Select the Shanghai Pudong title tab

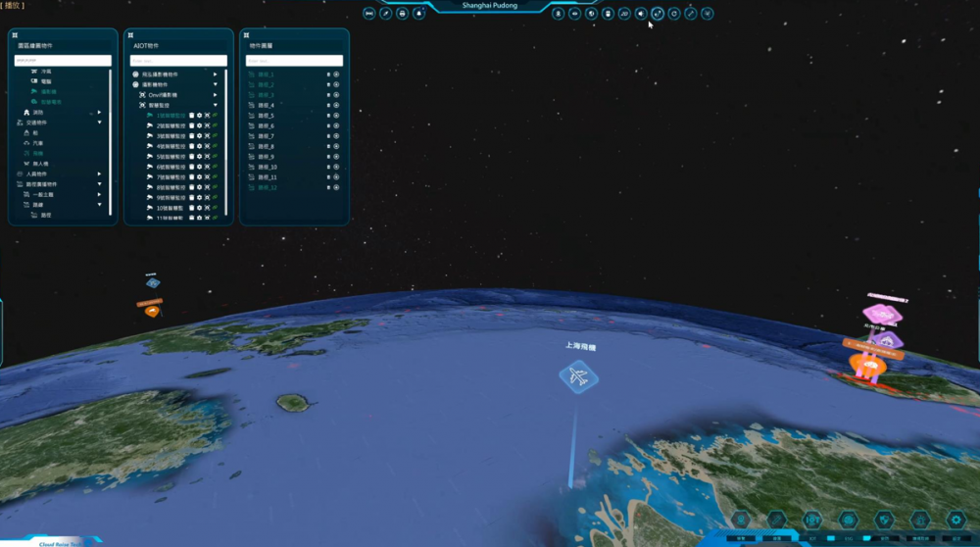coord(489,6)
